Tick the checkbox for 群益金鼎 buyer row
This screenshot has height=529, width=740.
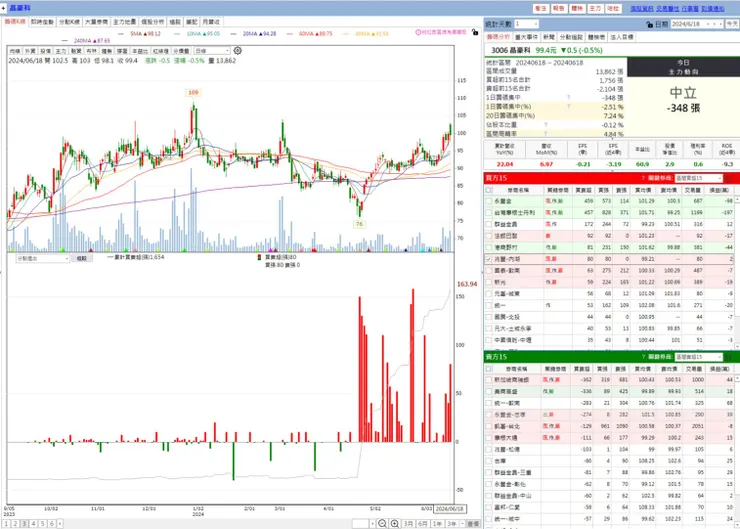coord(488,224)
